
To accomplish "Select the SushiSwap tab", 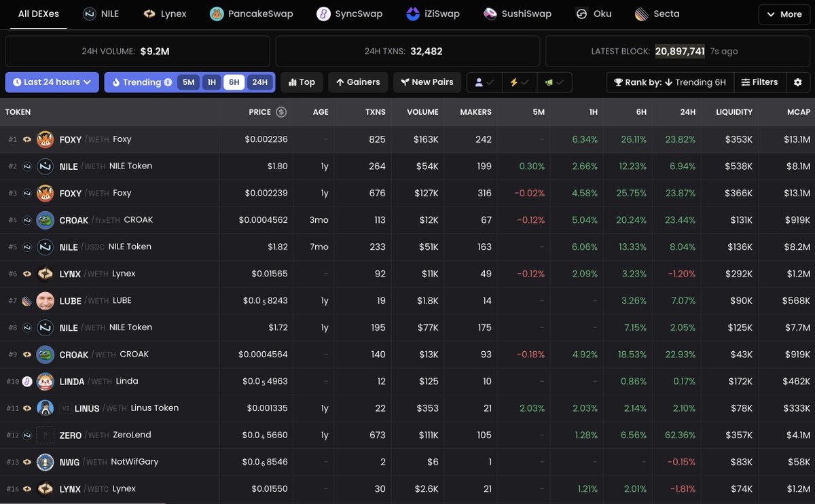I will pos(518,14).
